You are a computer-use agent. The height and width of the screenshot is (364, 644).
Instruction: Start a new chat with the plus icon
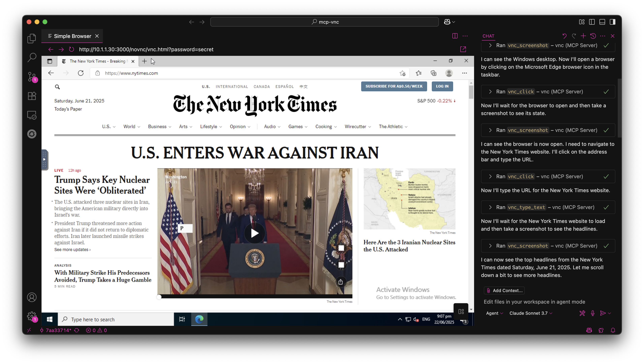(584, 36)
